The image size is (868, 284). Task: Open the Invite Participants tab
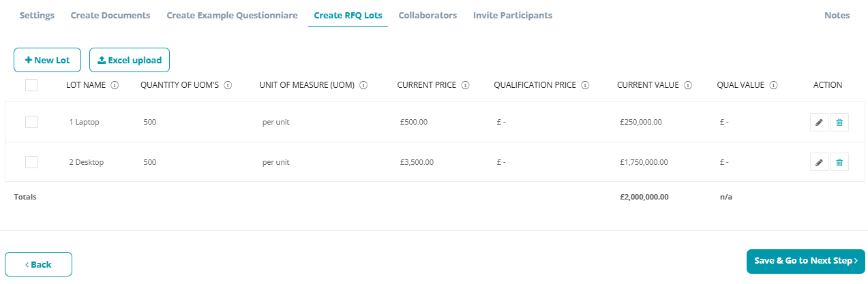(513, 15)
